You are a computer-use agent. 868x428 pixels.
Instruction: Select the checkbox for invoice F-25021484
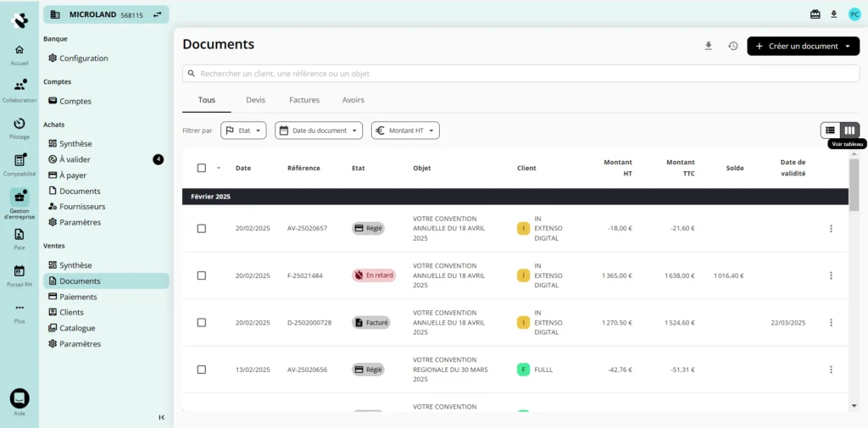[x=201, y=275]
